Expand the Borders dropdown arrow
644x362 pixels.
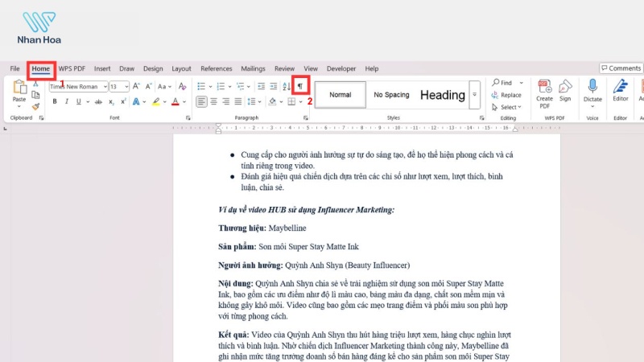(x=300, y=102)
